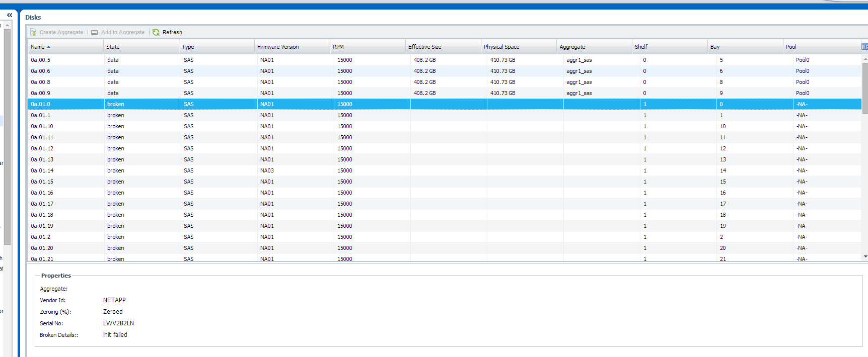This screenshot has width=868, height=357.
Task: Select disk row 0a.00.5
Action: click(41, 60)
